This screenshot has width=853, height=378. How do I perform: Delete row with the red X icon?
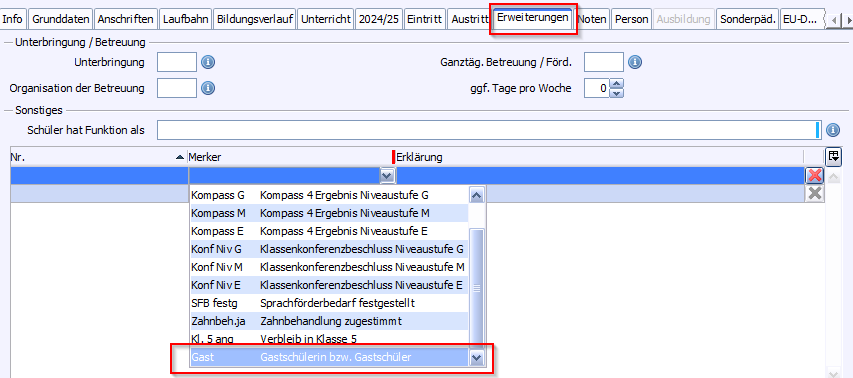[814, 175]
